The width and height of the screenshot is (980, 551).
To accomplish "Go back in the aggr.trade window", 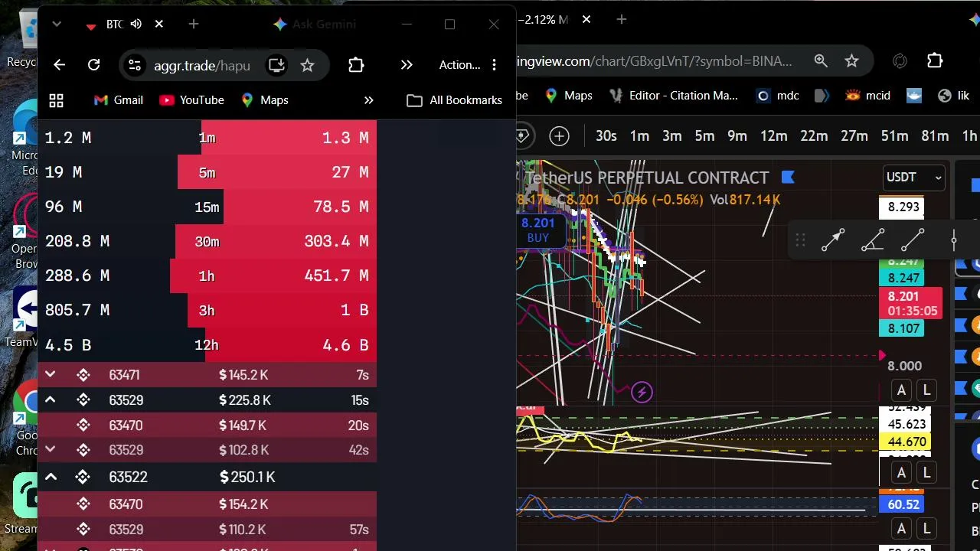I will pyautogui.click(x=59, y=65).
